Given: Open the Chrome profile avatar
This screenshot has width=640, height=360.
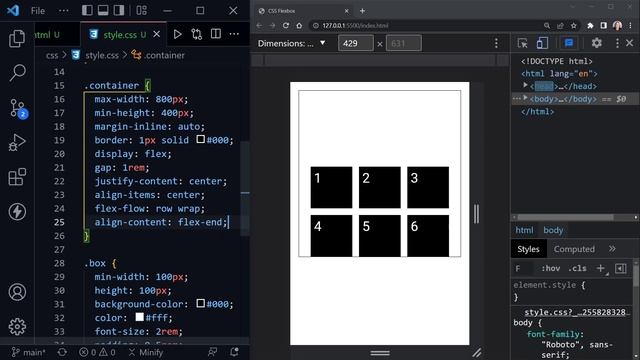Looking at the screenshot, I should [617, 26].
